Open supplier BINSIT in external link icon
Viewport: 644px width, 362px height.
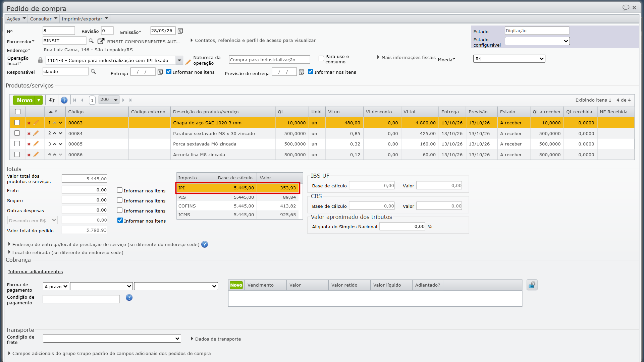[x=101, y=41]
